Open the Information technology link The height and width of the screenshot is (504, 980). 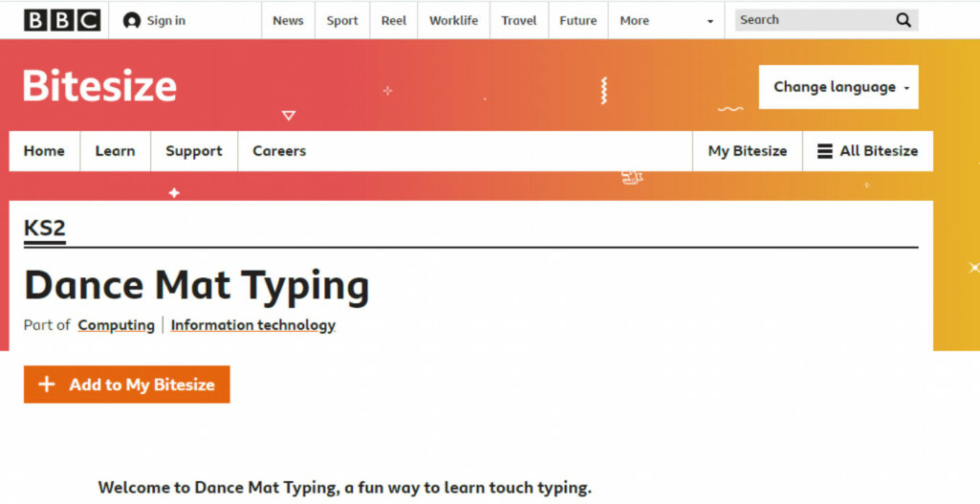(x=253, y=325)
